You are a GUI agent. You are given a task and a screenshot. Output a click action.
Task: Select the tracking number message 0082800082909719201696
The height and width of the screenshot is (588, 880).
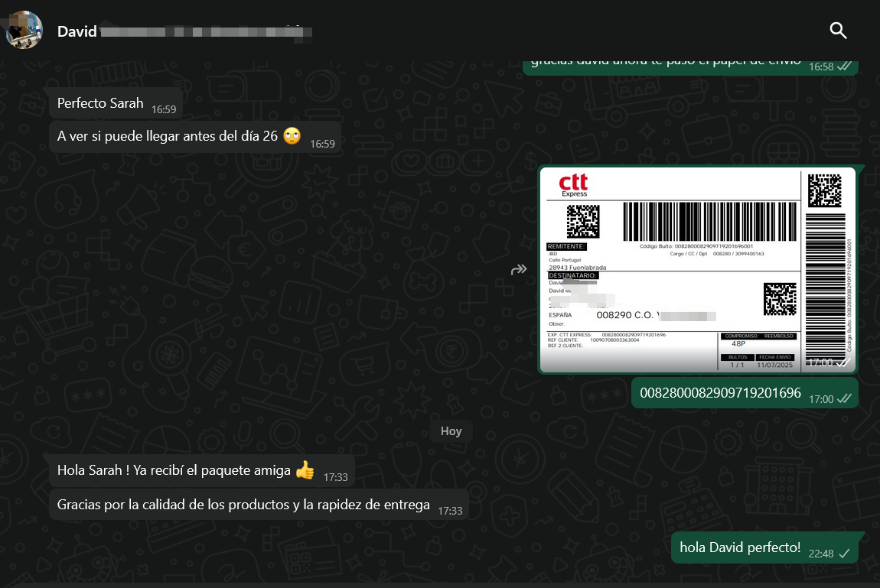point(745,393)
